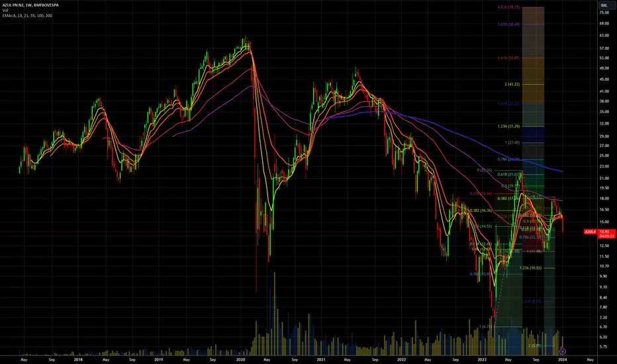
Task: Open the BRL currency selector
Action: coord(604,5)
